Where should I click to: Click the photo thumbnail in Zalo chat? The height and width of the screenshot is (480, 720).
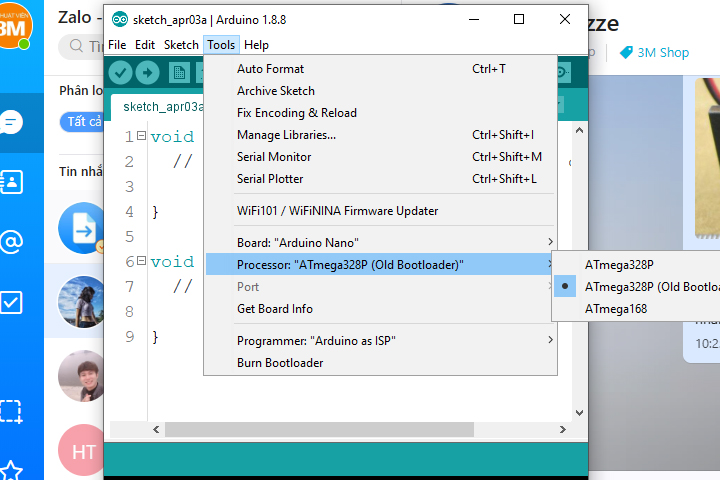pos(707,158)
